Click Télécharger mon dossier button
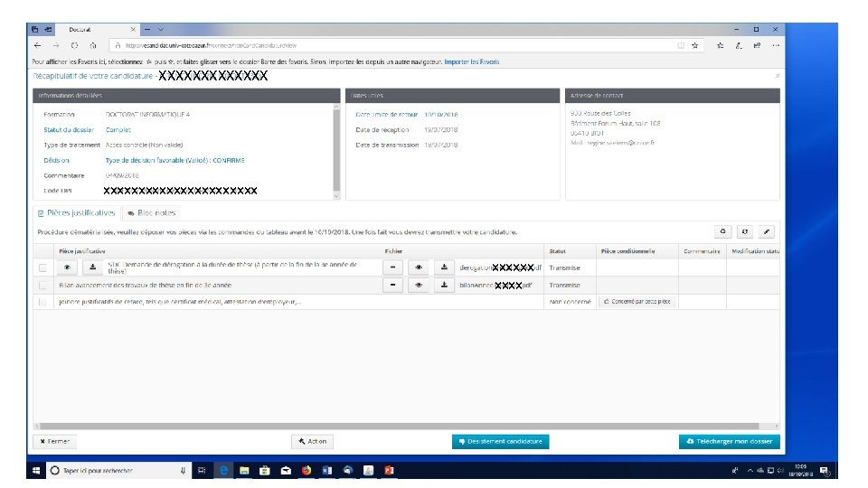 (729, 442)
